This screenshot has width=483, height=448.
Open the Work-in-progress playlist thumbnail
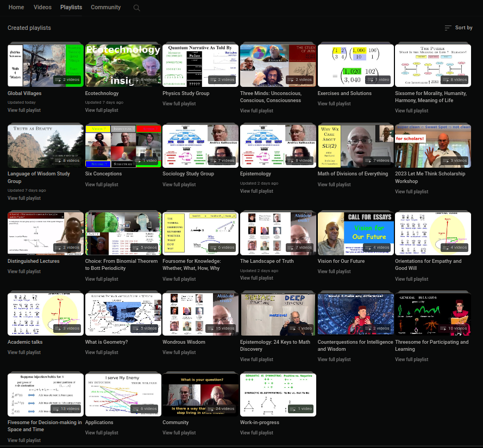(x=278, y=395)
